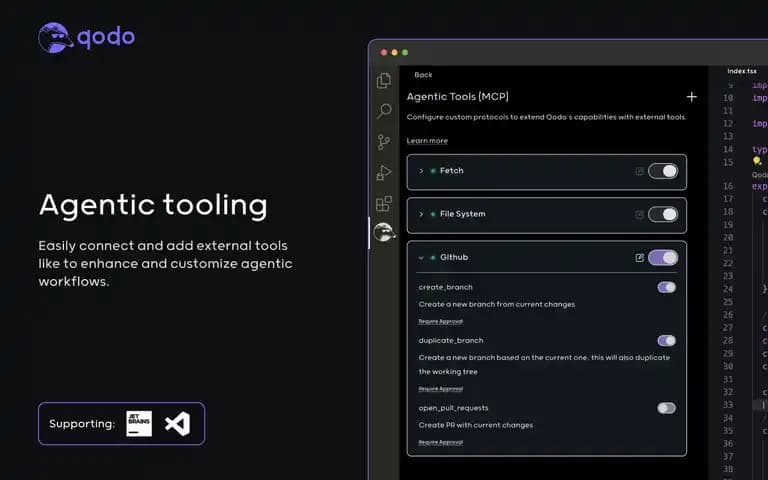The width and height of the screenshot is (768, 480).
Task: Open the Explorer files icon in sidebar
Action: pyautogui.click(x=384, y=80)
